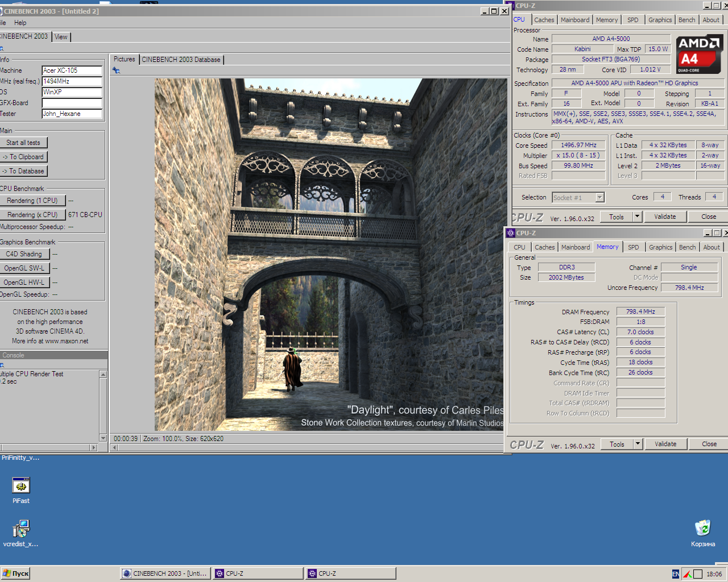Click the red-green graph tray icon
The width and height of the screenshot is (728, 582).
pyautogui.click(x=687, y=574)
